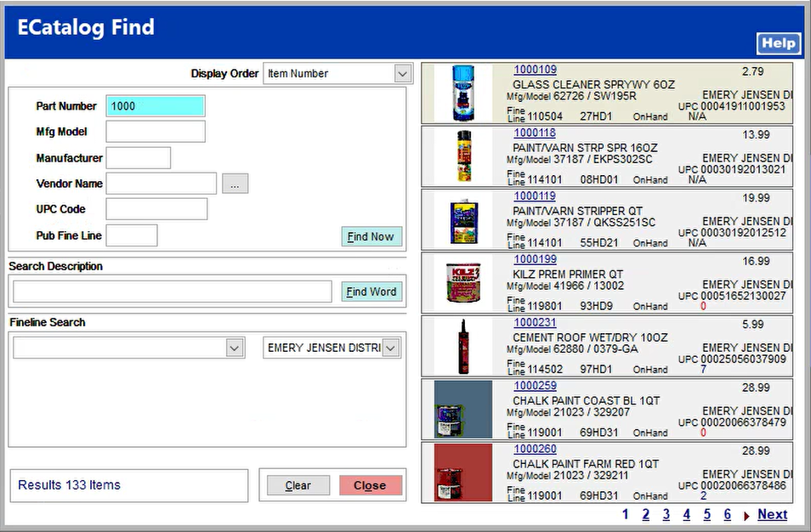This screenshot has width=811, height=532.
Task: Click the price 5.99
Action: pos(752,324)
